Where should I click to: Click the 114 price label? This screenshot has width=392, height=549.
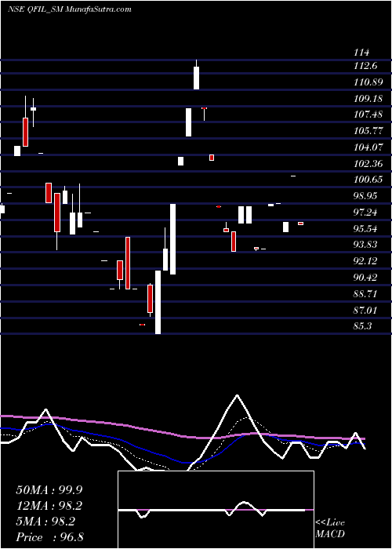[361, 53]
